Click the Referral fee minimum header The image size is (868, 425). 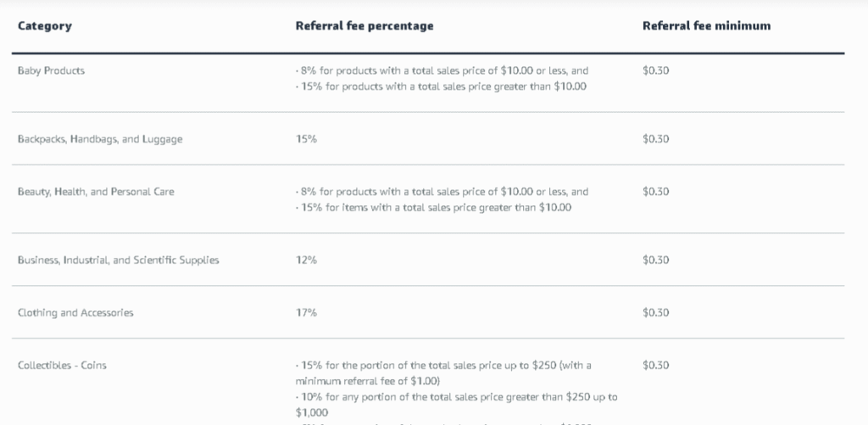[x=706, y=26]
